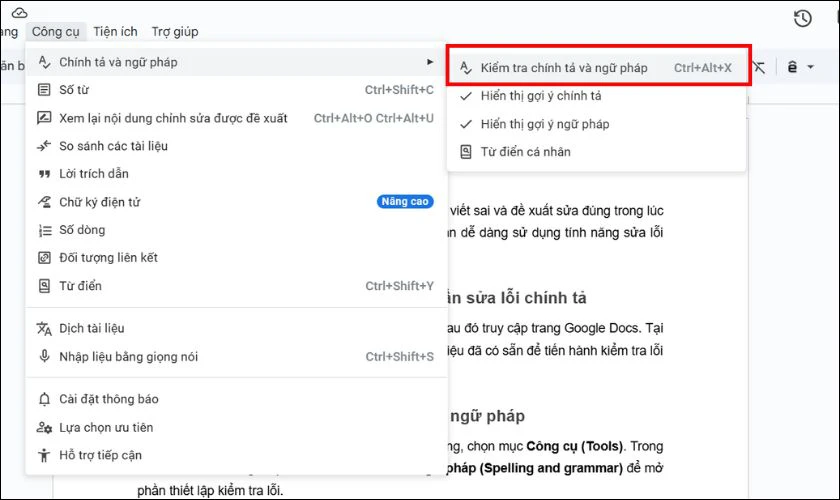840x500 pixels.
Task: Choose Hỗ trợ tiếp cận accessibility
Action: coord(236,455)
